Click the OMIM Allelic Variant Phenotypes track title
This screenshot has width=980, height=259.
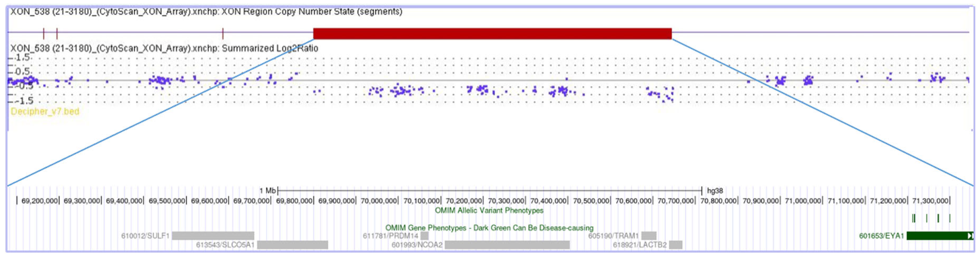[x=489, y=210]
